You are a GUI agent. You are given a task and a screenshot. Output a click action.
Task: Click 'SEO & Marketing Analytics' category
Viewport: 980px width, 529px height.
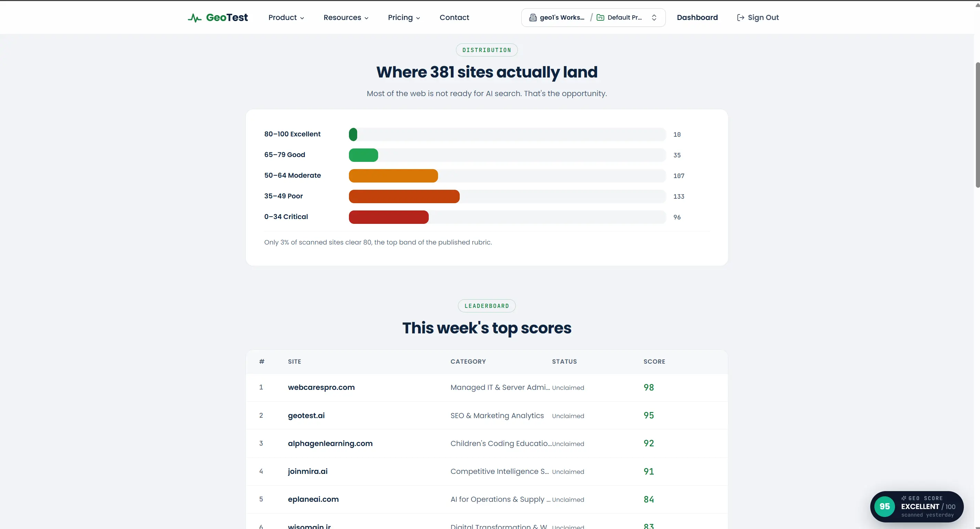497,415
